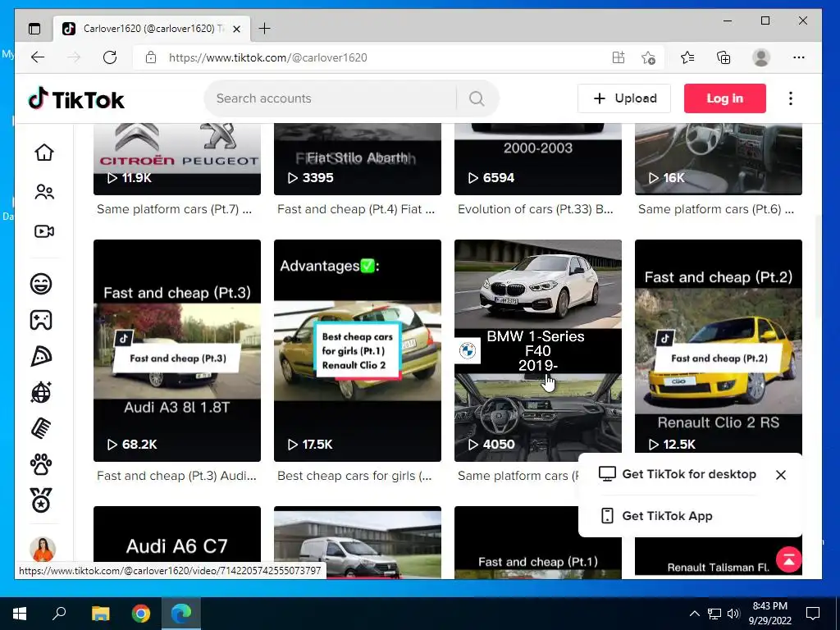Refresh the browser page
The width and height of the screenshot is (840, 630).
coord(110,57)
